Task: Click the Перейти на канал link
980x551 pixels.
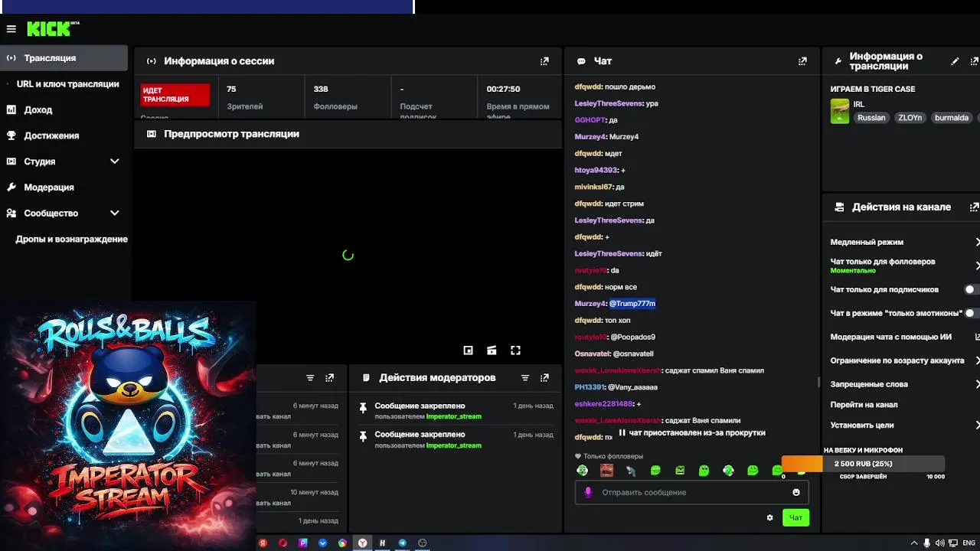Action: point(864,405)
